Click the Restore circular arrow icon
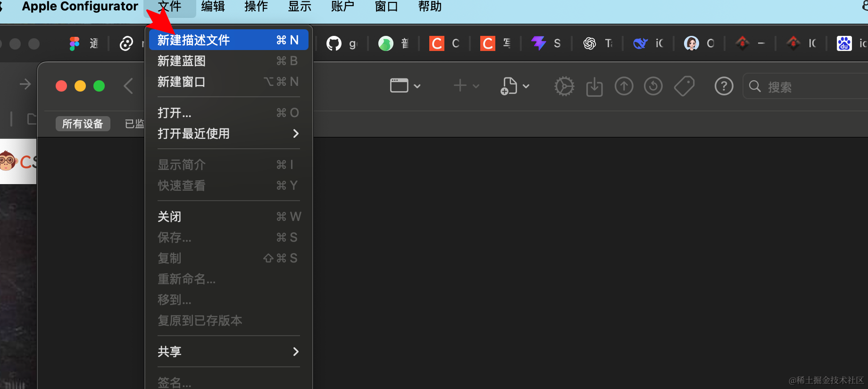 click(x=653, y=86)
